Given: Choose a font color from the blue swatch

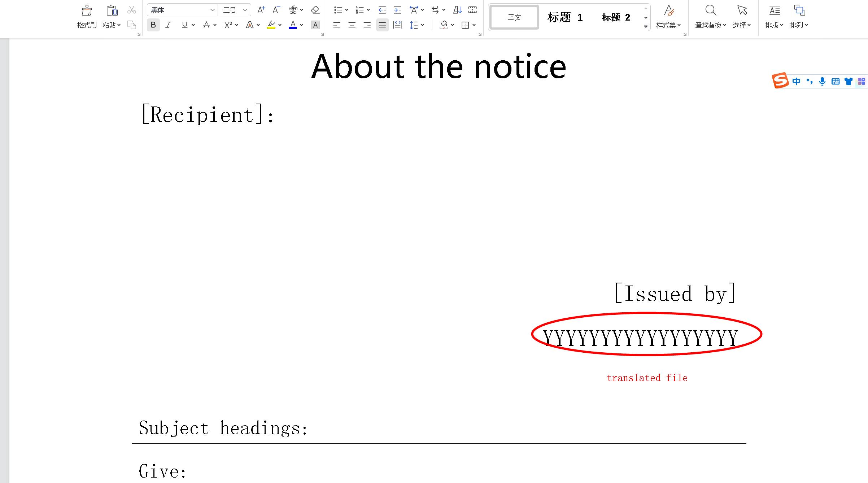Looking at the screenshot, I should [293, 25].
